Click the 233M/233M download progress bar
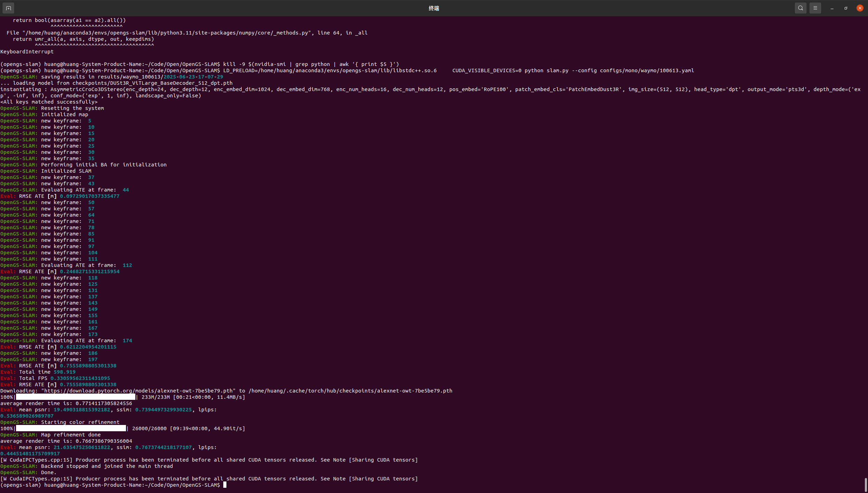The image size is (868, 493). [76, 397]
